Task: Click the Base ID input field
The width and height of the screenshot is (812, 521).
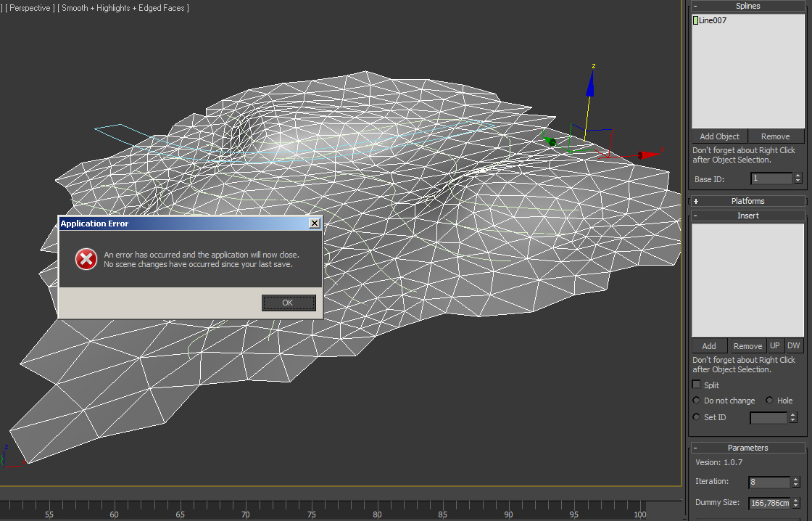Action: click(771, 179)
